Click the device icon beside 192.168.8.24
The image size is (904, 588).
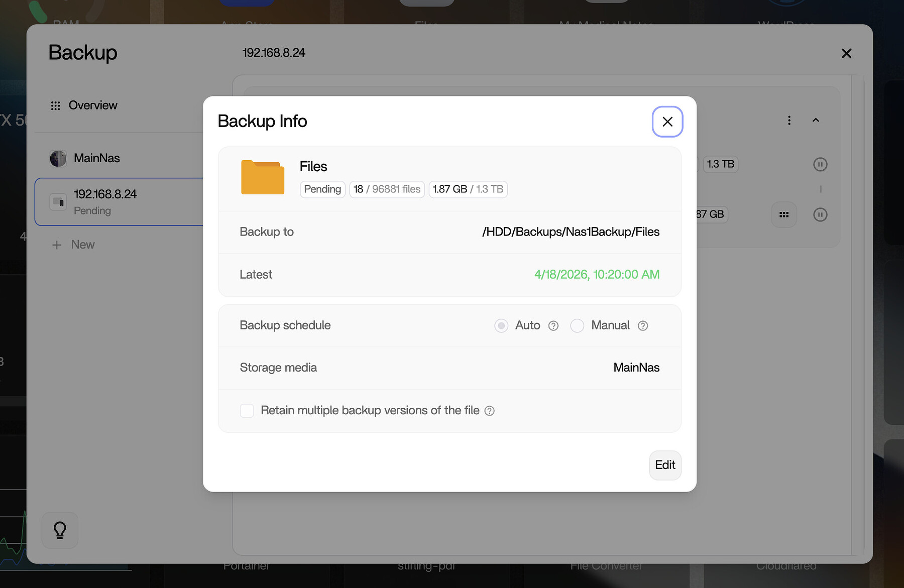click(x=58, y=202)
